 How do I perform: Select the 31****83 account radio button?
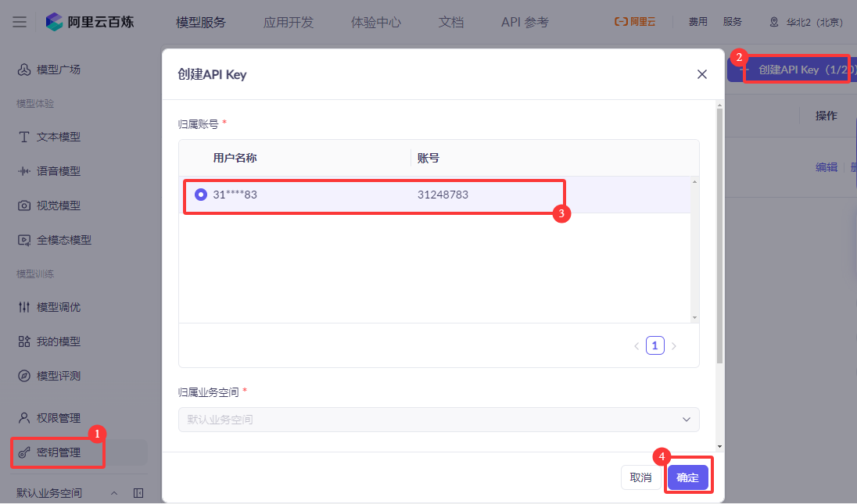(201, 195)
